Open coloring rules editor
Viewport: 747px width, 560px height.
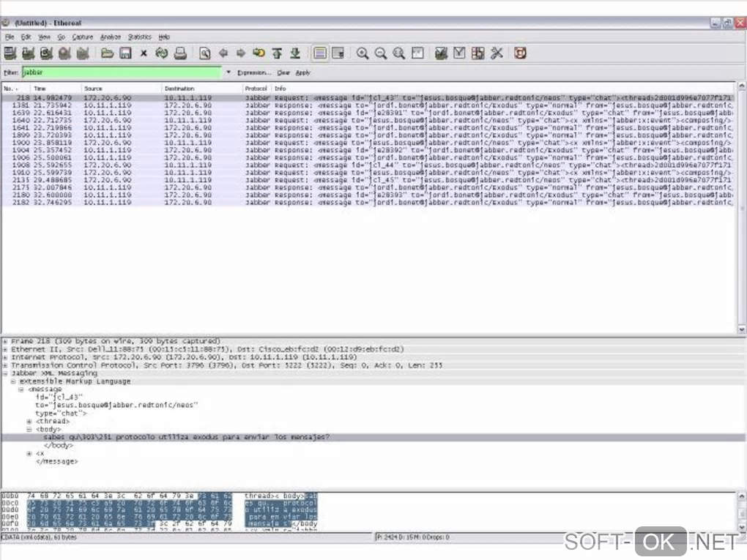pos(477,53)
